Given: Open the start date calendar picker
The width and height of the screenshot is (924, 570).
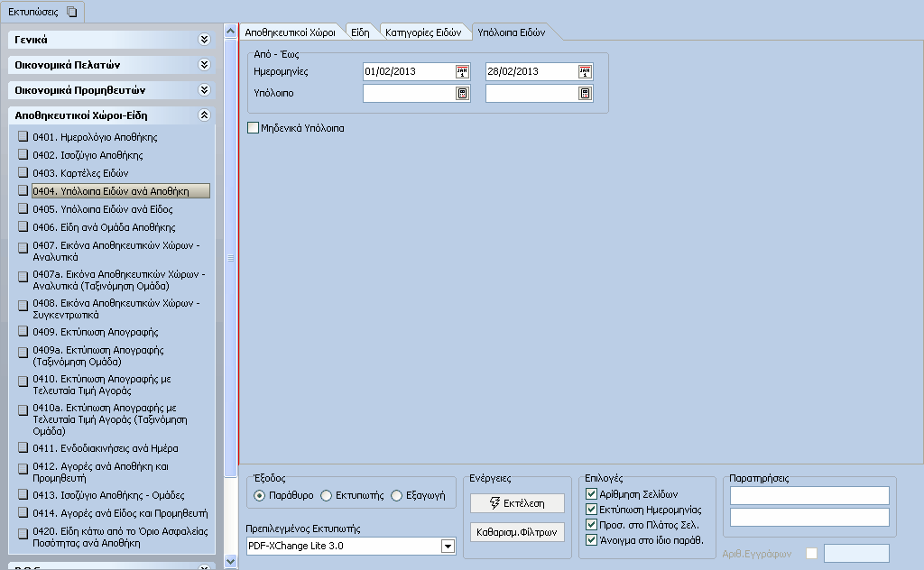Looking at the screenshot, I should pyautogui.click(x=463, y=72).
